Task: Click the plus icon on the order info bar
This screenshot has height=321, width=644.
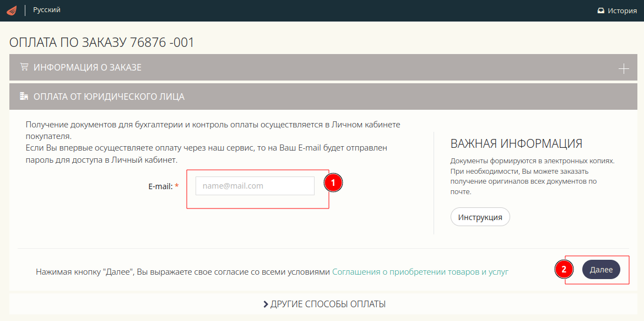Action: click(x=623, y=69)
